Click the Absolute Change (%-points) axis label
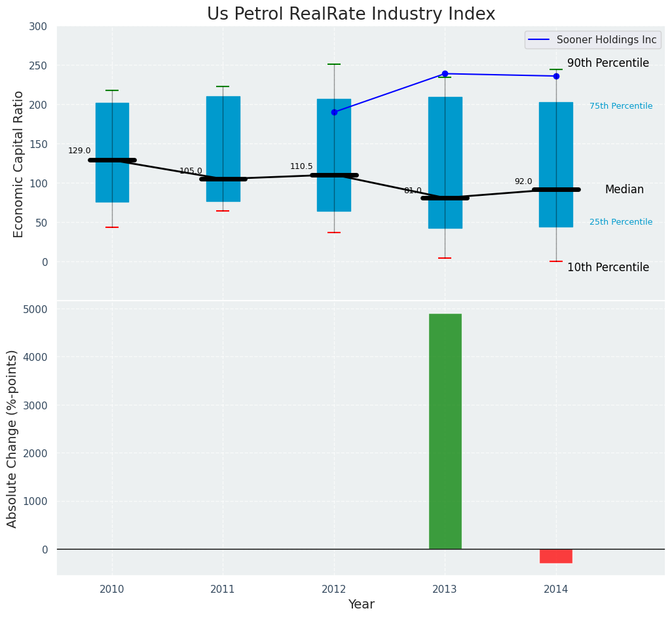 [12, 438]
